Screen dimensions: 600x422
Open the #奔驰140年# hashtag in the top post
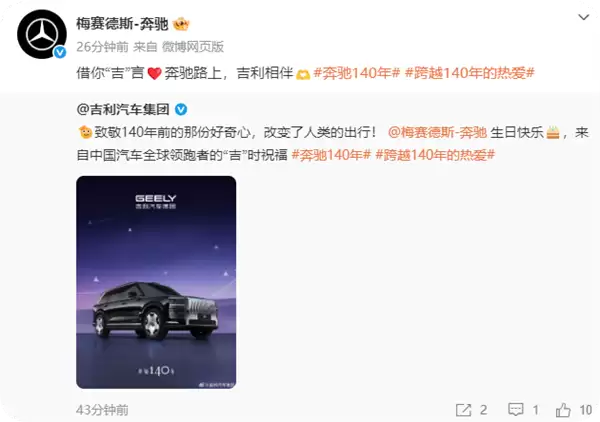357,73
